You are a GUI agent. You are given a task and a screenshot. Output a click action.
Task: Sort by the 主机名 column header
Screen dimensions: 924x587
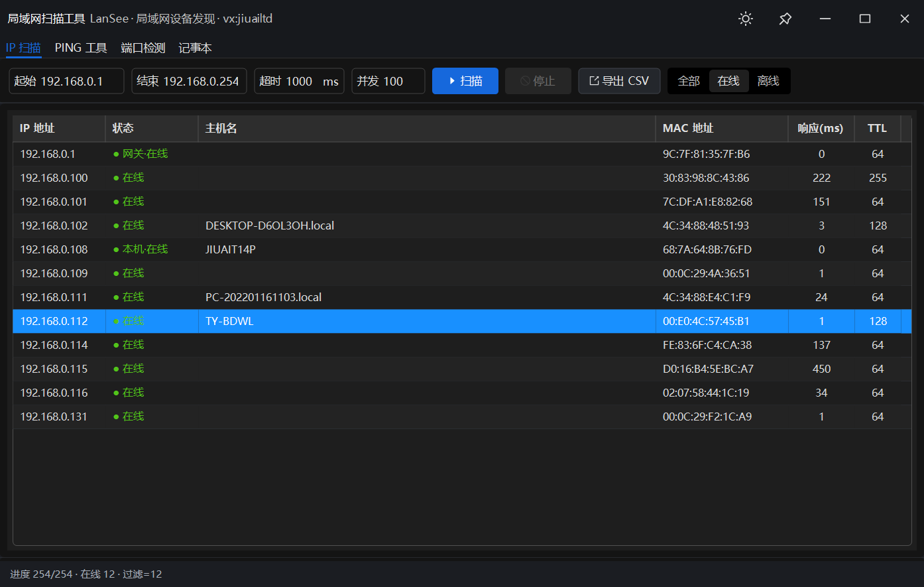[427, 129]
